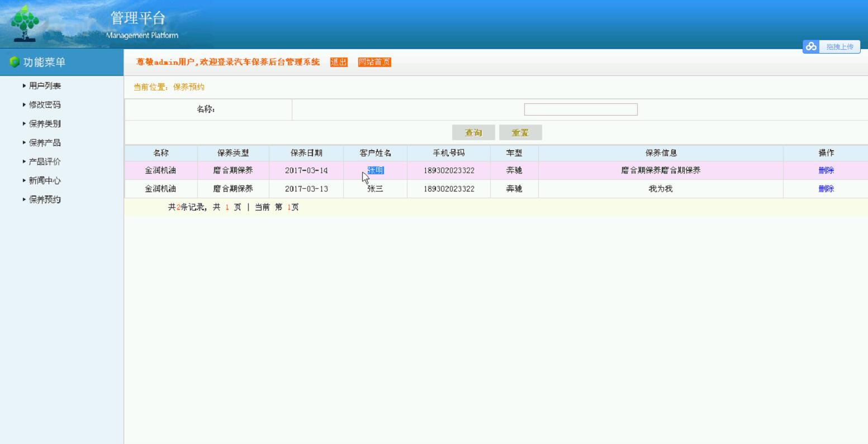This screenshot has height=444, width=868.
Task: Click the 共2条记录 pagination text
Action: click(x=187, y=207)
